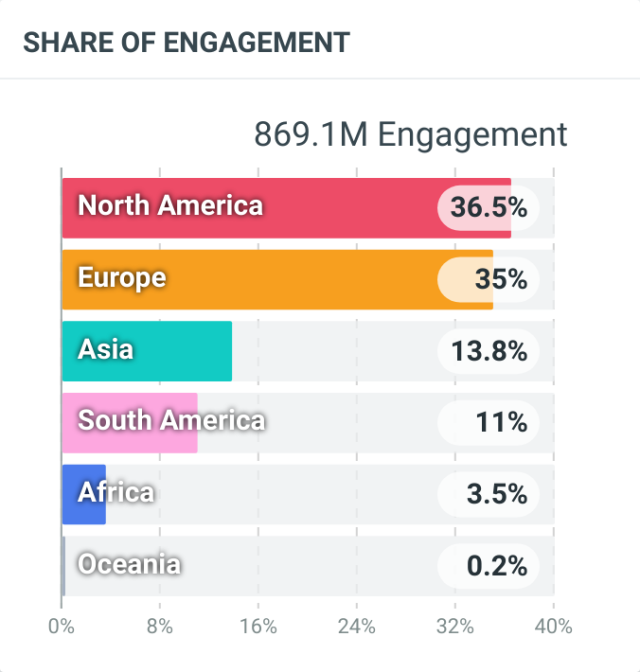Select the 13.8% value badge
The image size is (640, 672).
tap(489, 351)
